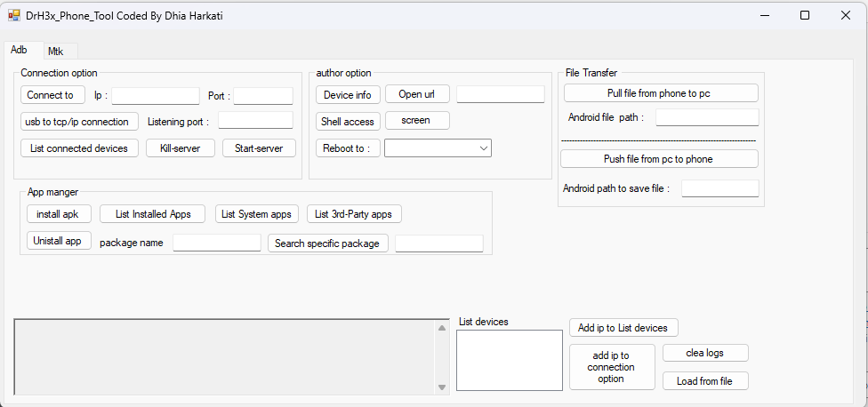Click the Unistall app button
This screenshot has width=868, height=407.
point(59,241)
